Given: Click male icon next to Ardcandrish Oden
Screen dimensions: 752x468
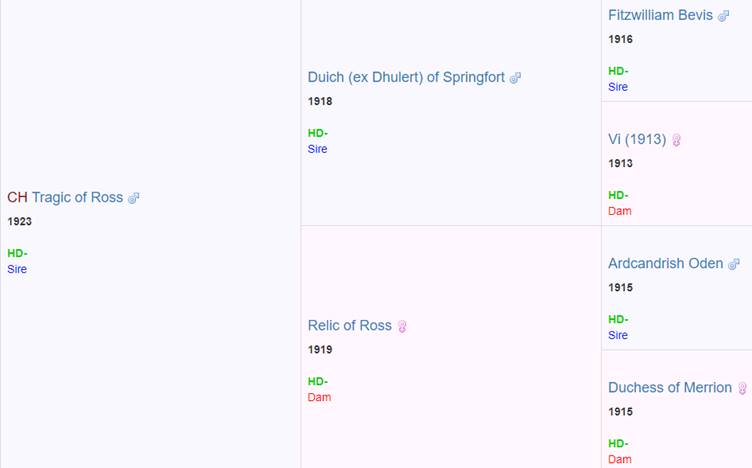Looking at the screenshot, I should pyautogui.click(x=733, y=264).
